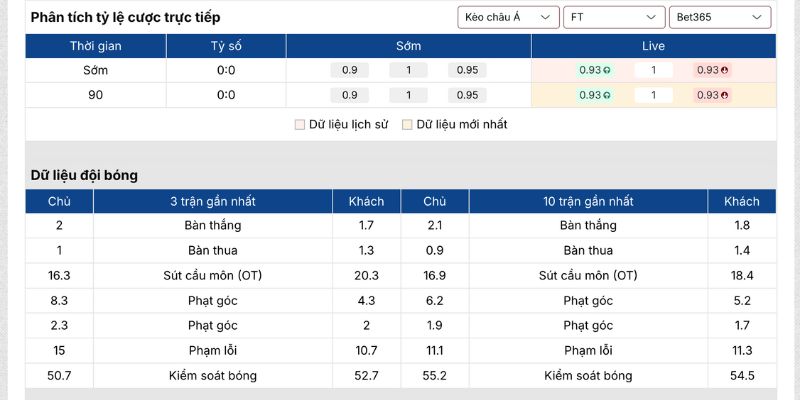Open the Kèo châu Á dropdown
800x400 pixels.
pos(508,17)
